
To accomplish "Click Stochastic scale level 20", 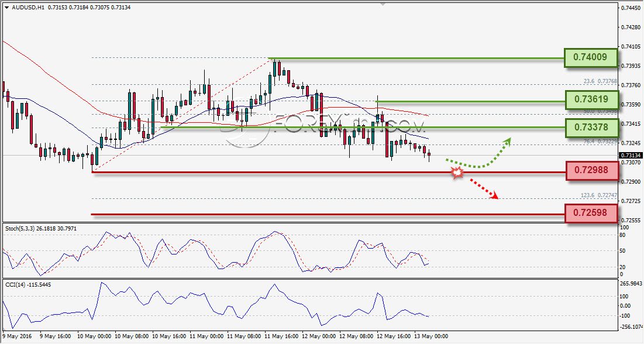I will click(x=622, y=267).
